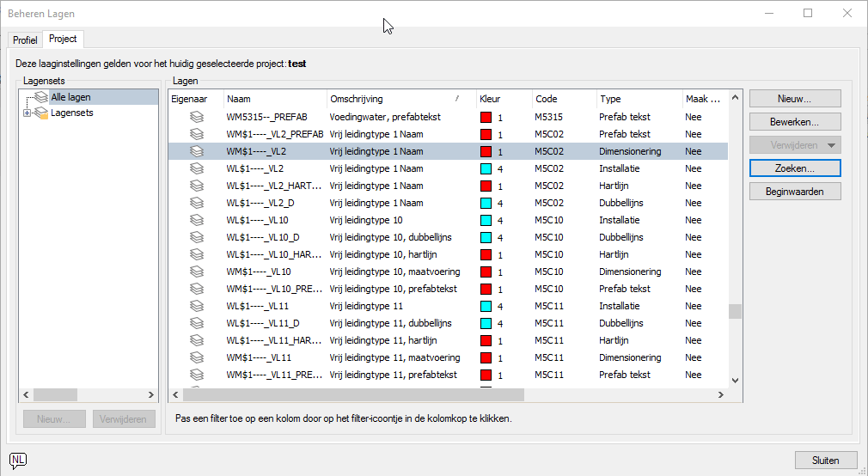Click layer icon of WM$1----_VL11 row
The height and width of the screenshot is (476, 868).
click(x=197, y=357)
